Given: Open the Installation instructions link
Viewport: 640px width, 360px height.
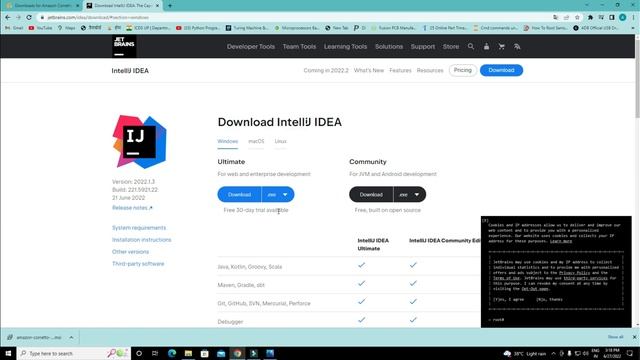Looking at the screenshot, I should (142, 240).
